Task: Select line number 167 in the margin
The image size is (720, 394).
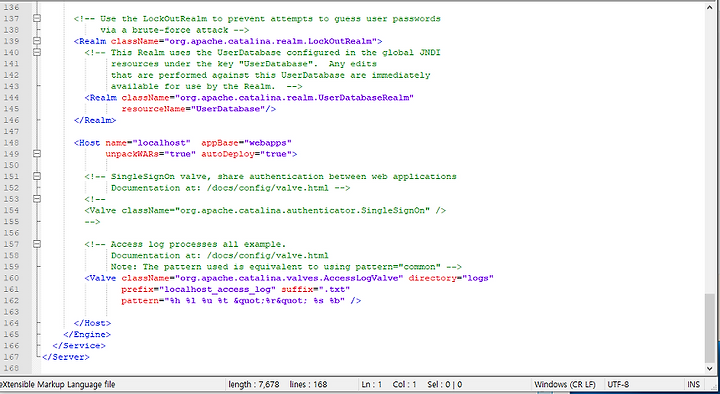Action: pos(11,357)
